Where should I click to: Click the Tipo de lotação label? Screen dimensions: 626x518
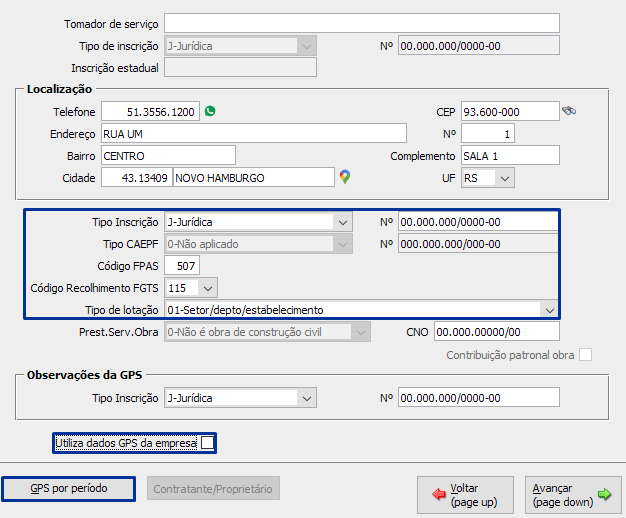(121, 310)
